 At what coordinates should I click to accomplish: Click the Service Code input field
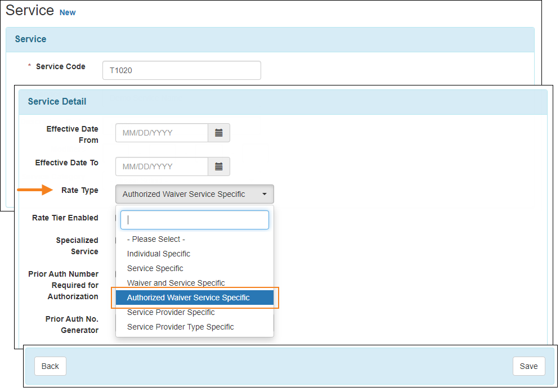(181, 70)
